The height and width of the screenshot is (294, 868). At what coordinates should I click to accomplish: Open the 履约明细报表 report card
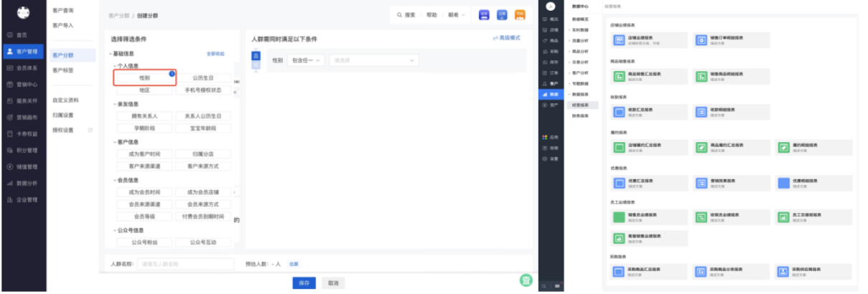[813, 147]
